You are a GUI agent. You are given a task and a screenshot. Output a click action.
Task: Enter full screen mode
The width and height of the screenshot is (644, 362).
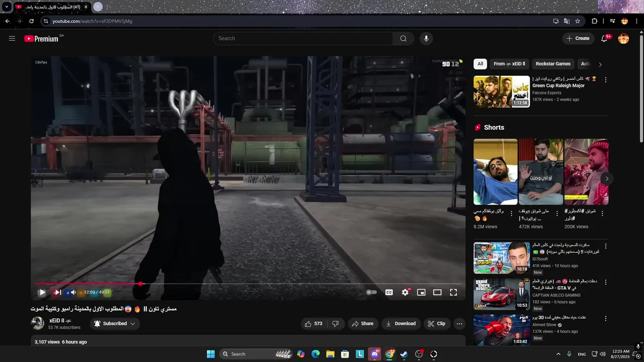[453, 292]
